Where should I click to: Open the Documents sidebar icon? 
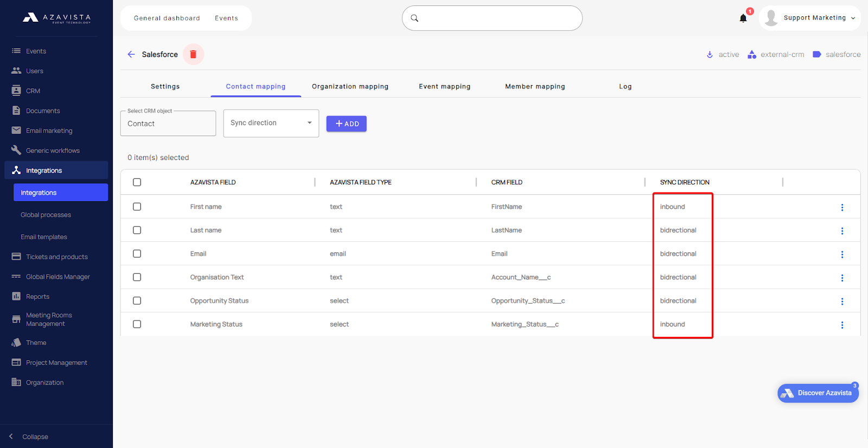pos(16,111)
